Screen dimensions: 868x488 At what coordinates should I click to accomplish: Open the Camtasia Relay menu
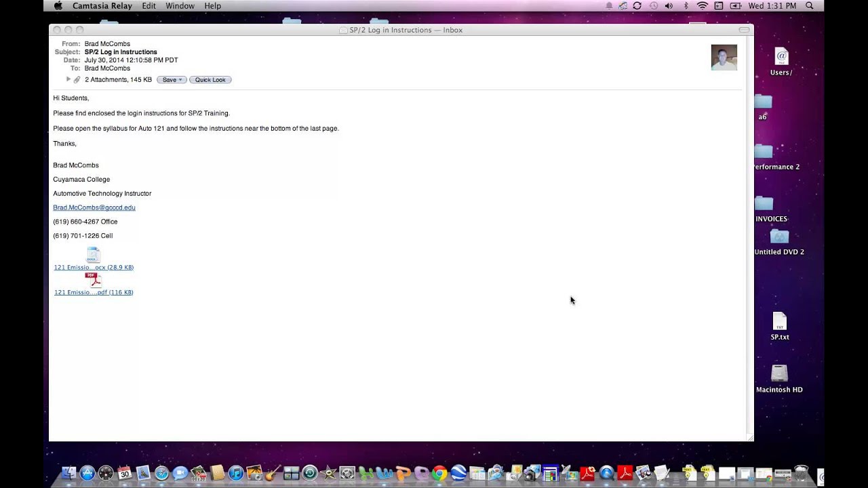tap(103, 5)
